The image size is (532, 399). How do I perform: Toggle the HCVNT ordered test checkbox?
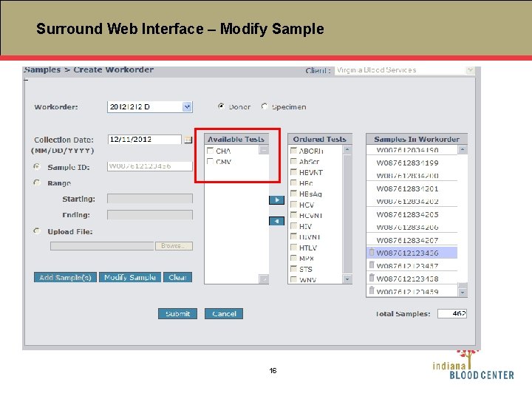click(293, 215)
